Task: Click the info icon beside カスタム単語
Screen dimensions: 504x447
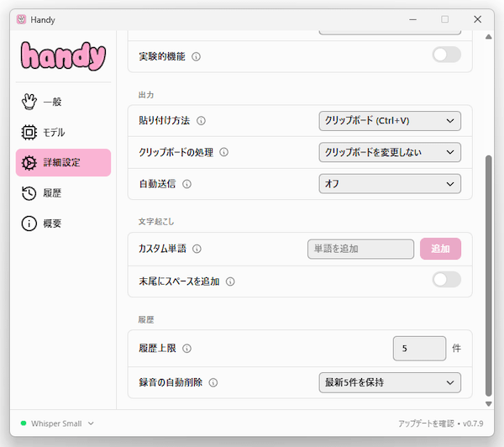Action: click(x=196, y=250)
